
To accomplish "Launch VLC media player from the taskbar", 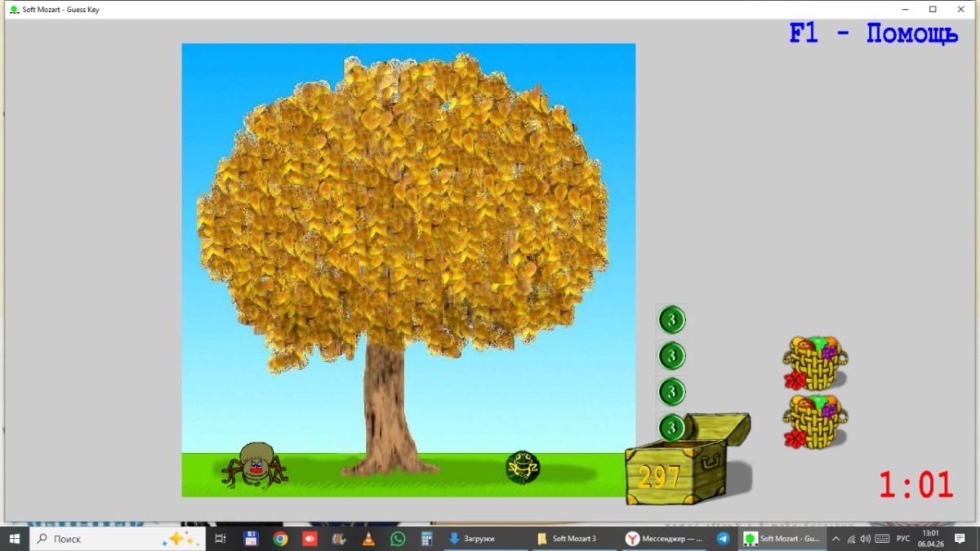I will (368, 539).
